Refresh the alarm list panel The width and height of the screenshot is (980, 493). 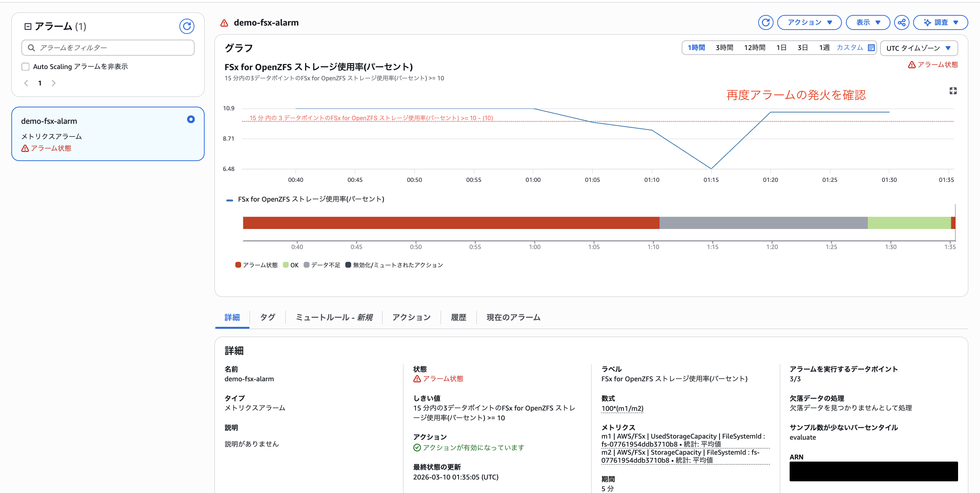tap(186, 26)
